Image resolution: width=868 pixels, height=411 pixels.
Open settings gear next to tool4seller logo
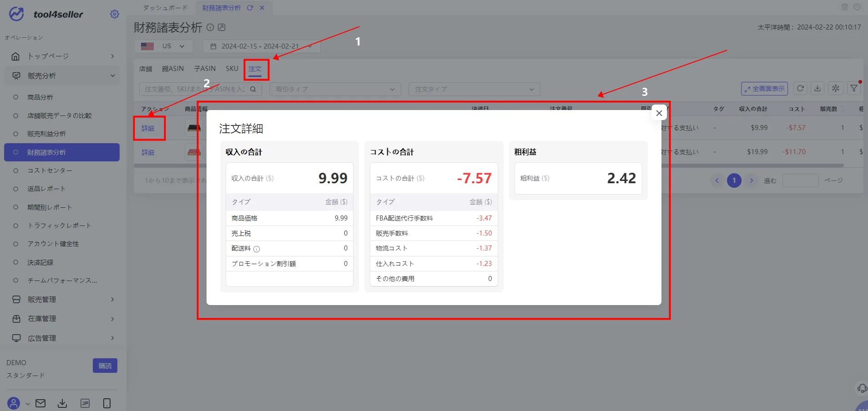[115, 14]
